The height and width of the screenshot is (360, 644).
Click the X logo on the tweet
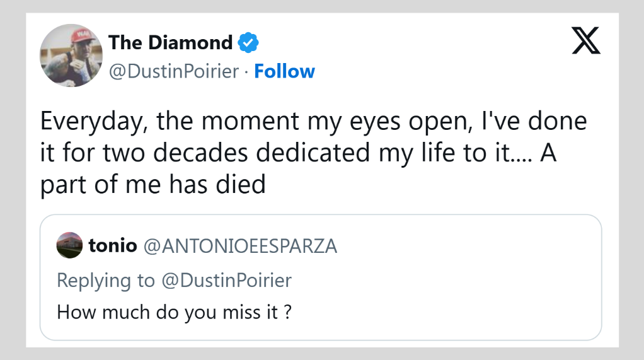click(x=585, y=42)
